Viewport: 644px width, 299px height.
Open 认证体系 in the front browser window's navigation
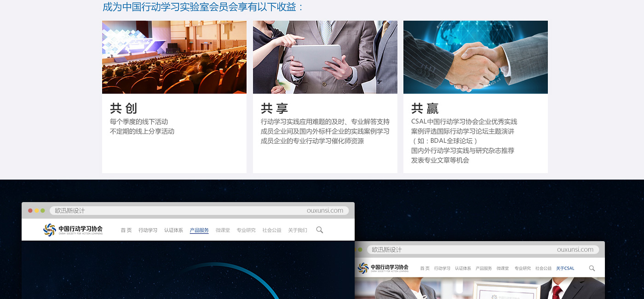point(174,230)
